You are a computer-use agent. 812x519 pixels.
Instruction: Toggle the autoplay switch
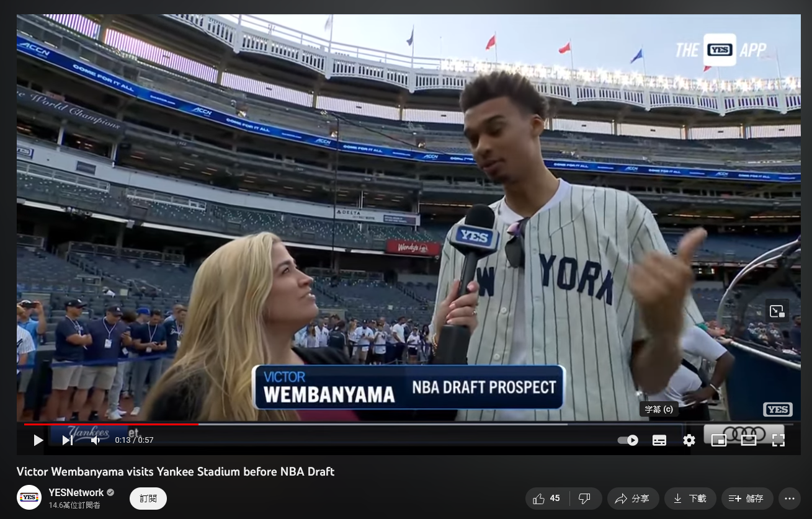point(628,440)
